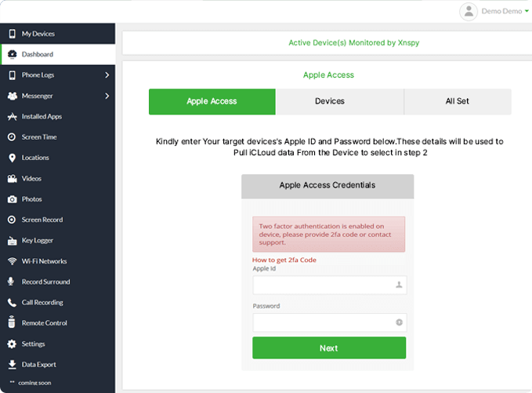Select the Apple Access tab
The height and width of the screenshot is (393, 532).
[212, 101]
